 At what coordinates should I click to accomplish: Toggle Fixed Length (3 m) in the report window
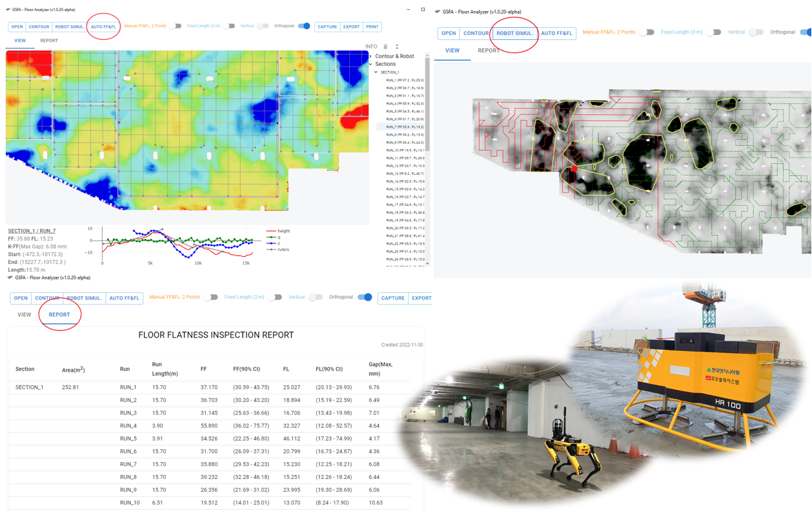(x=275, y=298)
